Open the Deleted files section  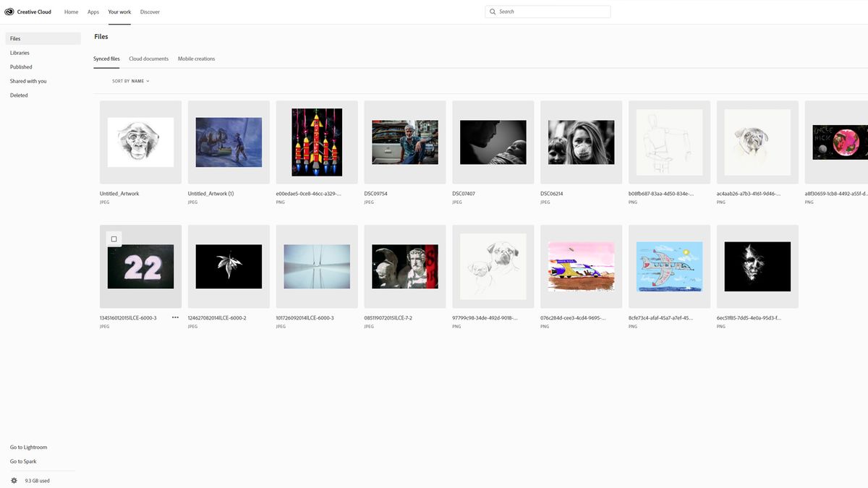pos(18,95)
